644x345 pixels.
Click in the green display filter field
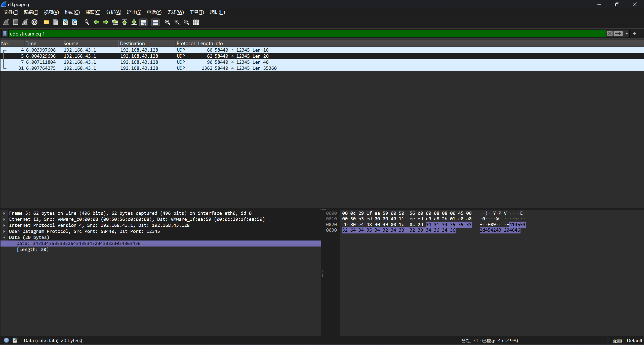(x=302, y=33)
